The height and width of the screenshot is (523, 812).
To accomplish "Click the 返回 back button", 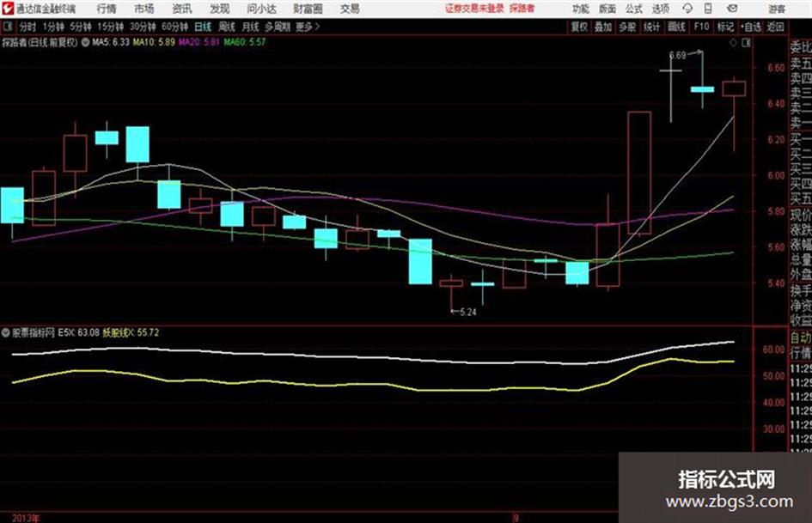I will click(775, 27).
